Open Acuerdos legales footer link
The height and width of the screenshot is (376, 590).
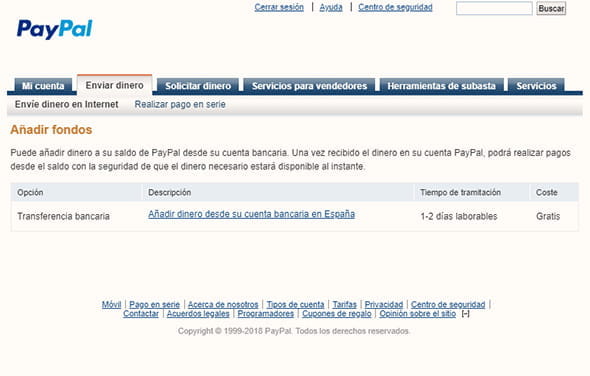[x=198, y=314]
